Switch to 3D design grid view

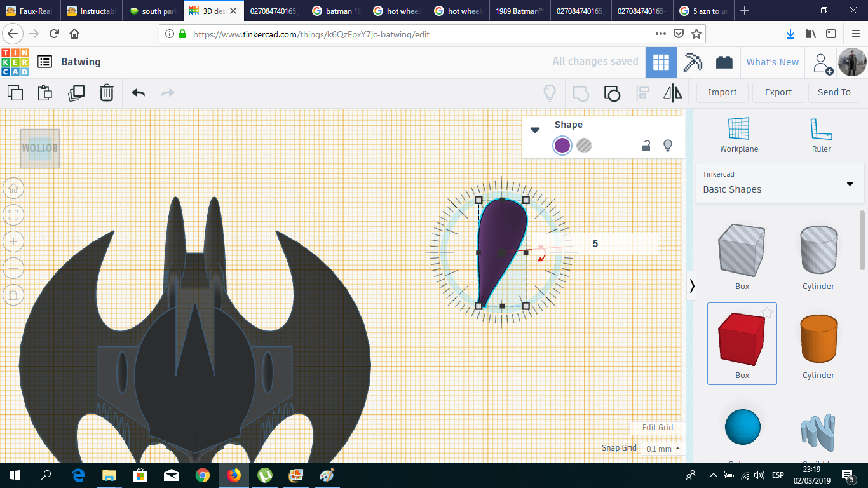point(661,62)
